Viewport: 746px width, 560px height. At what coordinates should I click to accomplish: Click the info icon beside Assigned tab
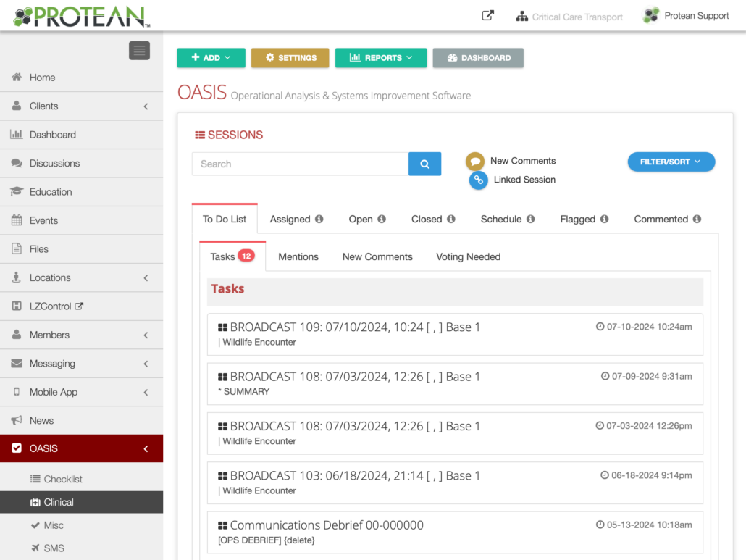319,220
